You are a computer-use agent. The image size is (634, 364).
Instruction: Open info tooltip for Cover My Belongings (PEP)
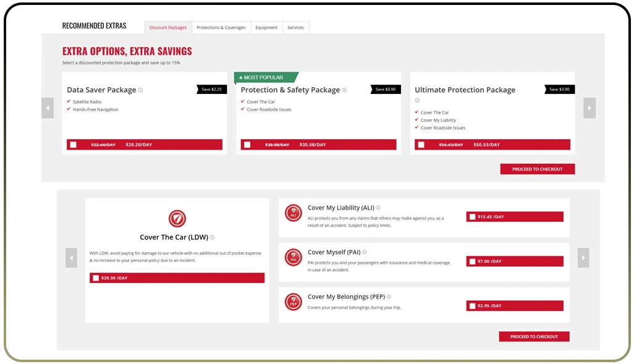tap(389, 297)
